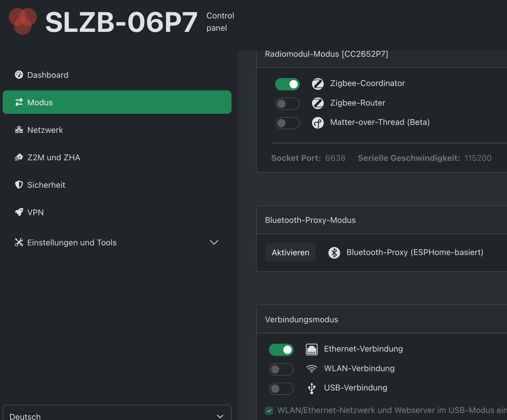This screenshot has width=507, height=420.
Task: Click the USB symbol icon
Action: [x=312, y=388]
